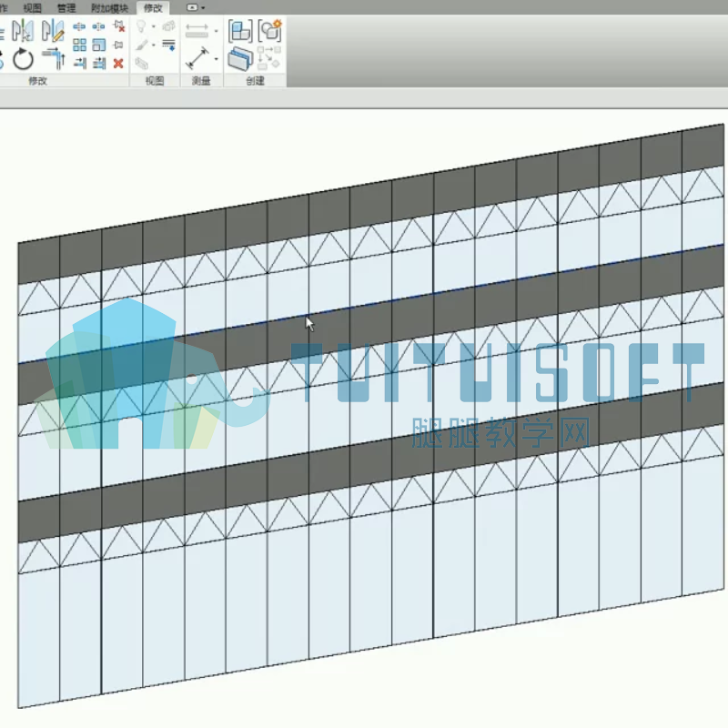728x728 pixels.
Task: Pin the element with the Pin tool
Action: 118,45
